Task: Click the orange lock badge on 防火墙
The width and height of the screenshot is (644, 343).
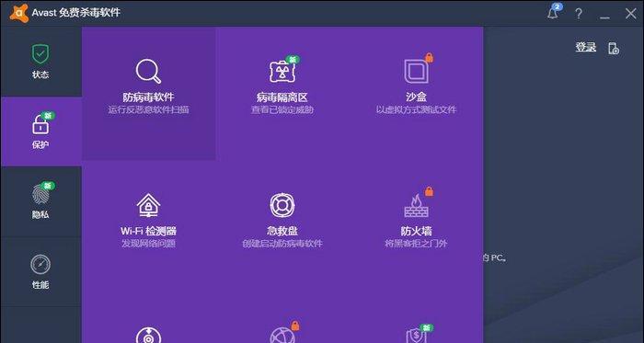Action: point(429,190)
